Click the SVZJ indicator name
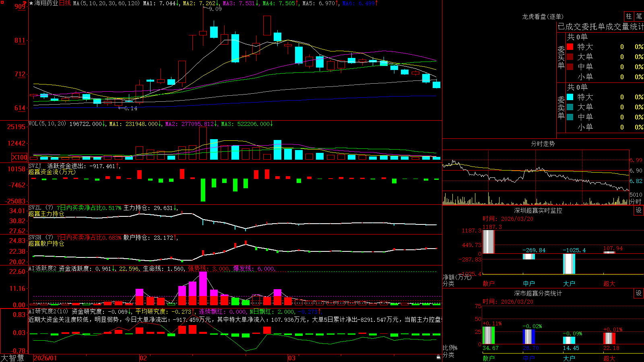This screenshot has width=644, height=362. coord(35,166)
